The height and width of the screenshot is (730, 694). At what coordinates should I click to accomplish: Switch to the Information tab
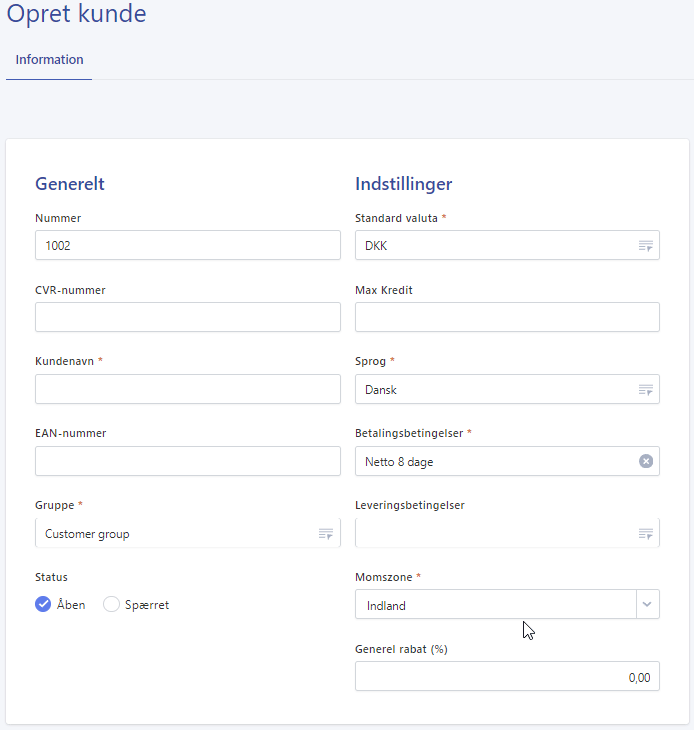point(49,60)
